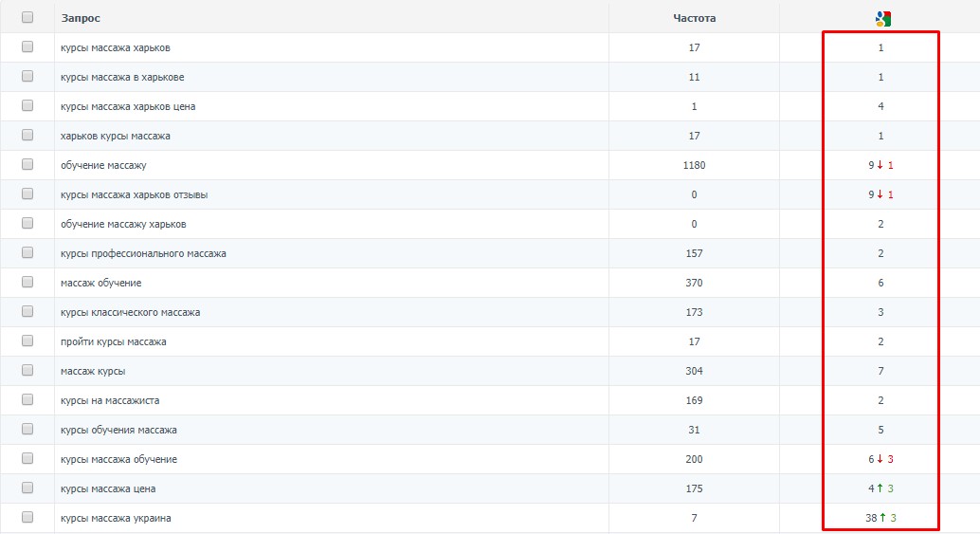This screenshot has height=534, width=980.
Task: Click green up arrow for 'курсы массажа цена'
Action: [880, 488]
